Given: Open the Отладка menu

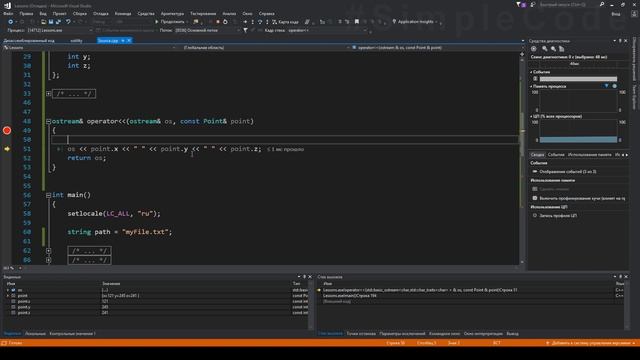Looking at the screenshot, I should point(100,13).
